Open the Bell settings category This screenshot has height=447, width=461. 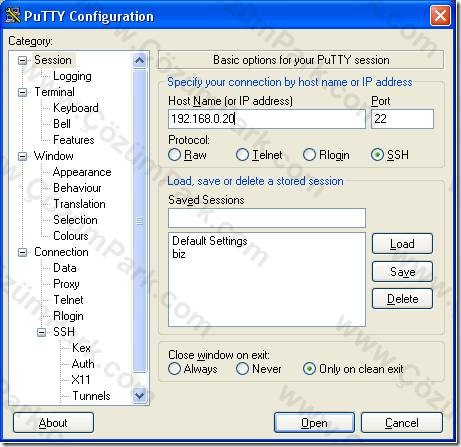click(62, 124)
